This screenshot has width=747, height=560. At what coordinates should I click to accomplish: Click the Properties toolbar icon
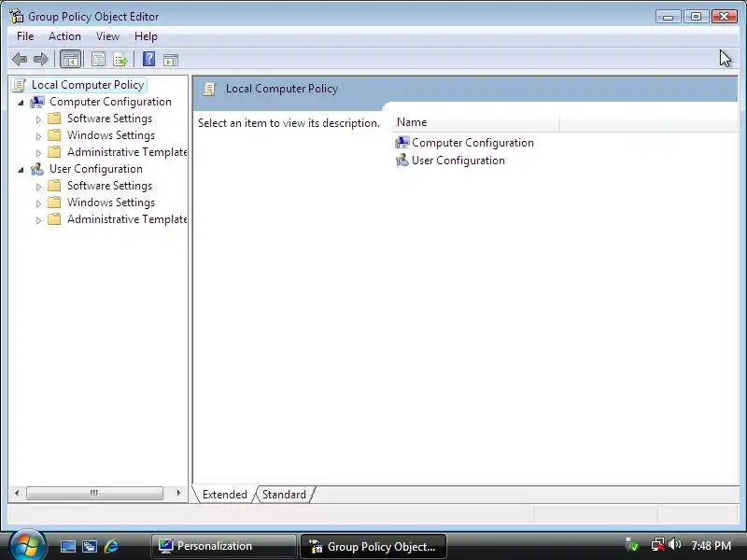point(98,60)
